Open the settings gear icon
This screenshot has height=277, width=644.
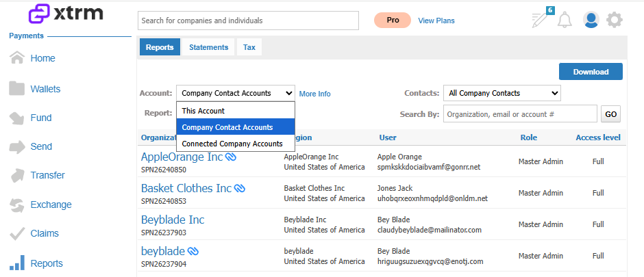(x=615, y=20)
